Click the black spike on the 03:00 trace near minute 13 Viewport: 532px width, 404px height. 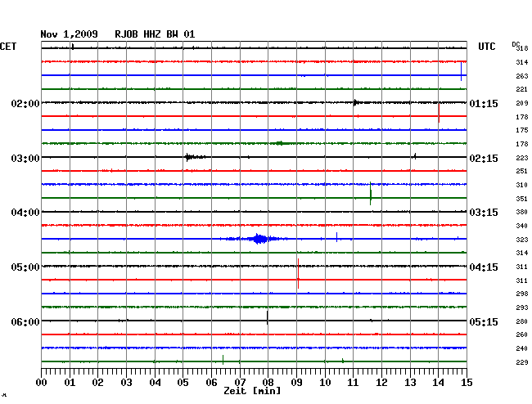point(415,156)
